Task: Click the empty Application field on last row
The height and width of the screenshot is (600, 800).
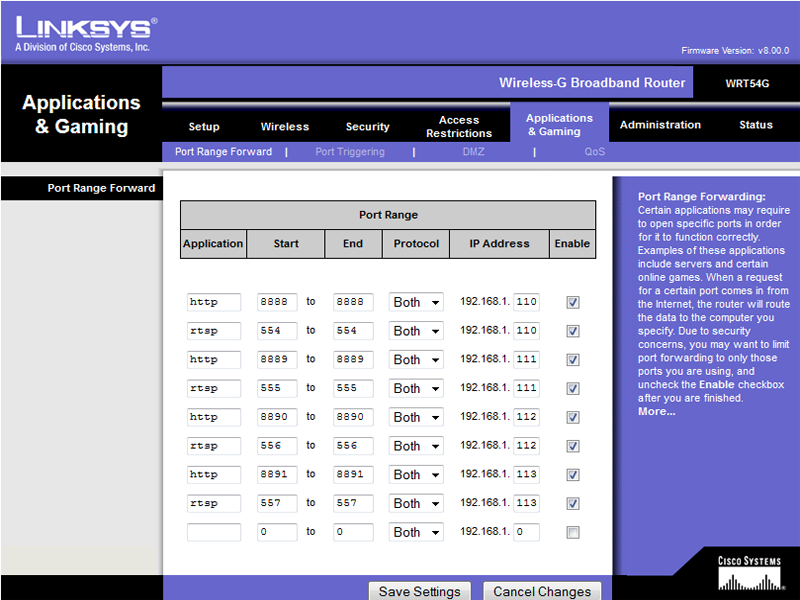Action: 214,532
